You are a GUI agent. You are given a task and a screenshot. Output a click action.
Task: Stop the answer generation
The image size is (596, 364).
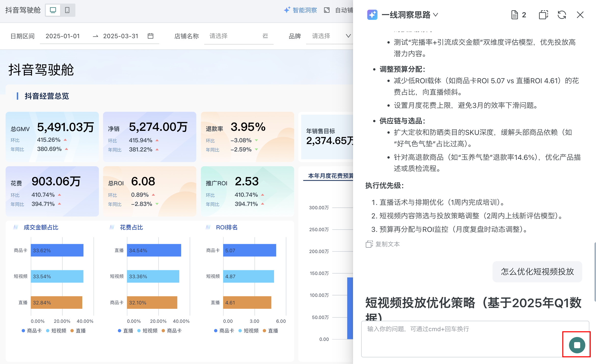click(577, 345)
